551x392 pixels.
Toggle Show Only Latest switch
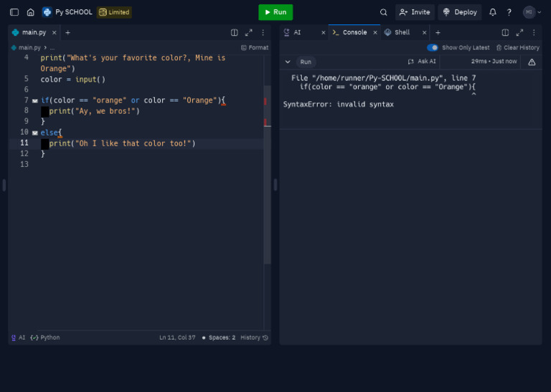point(433,47)
